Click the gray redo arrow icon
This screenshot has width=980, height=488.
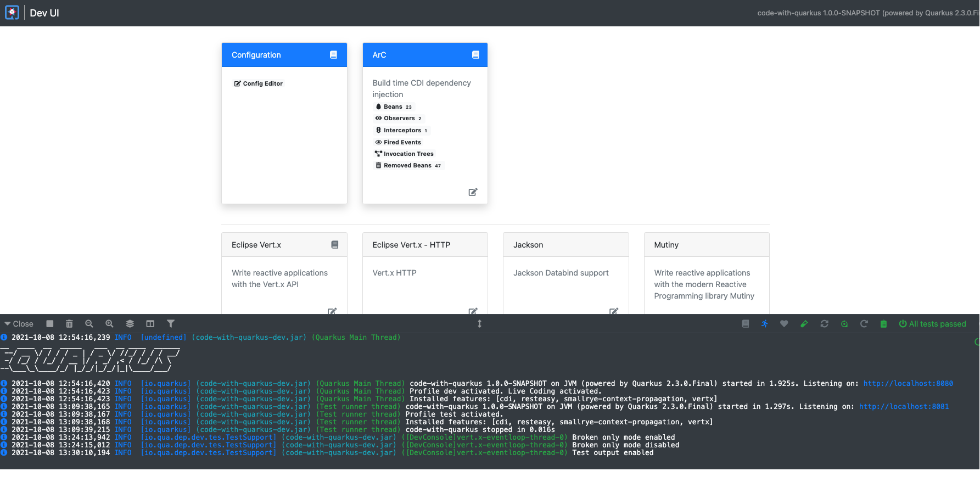click(864, 324)
